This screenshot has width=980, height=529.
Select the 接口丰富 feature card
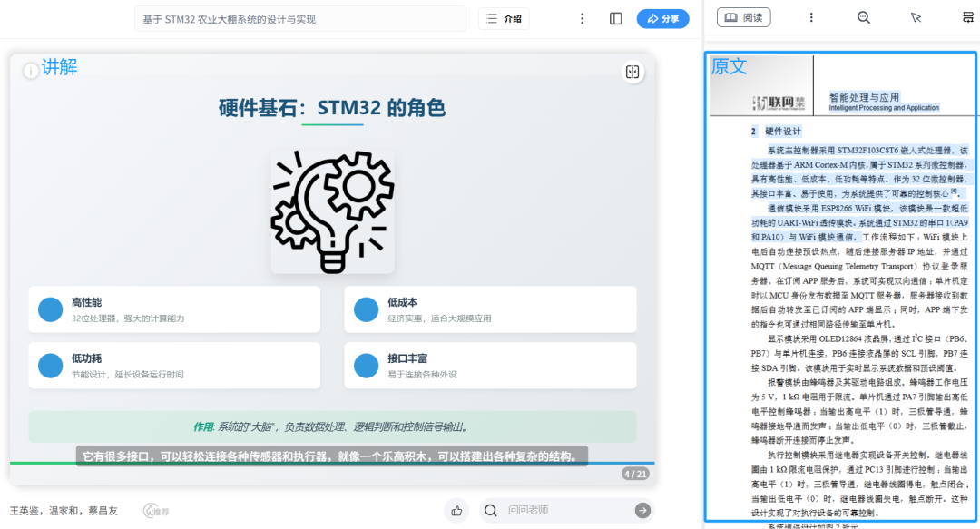tap(491, 365)
